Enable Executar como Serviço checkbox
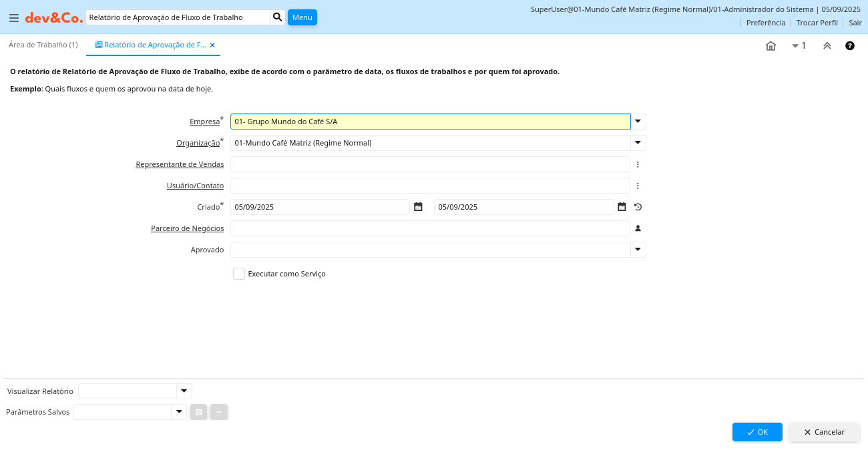The width and height of the screenshot is (868, 450). [239, 274]
